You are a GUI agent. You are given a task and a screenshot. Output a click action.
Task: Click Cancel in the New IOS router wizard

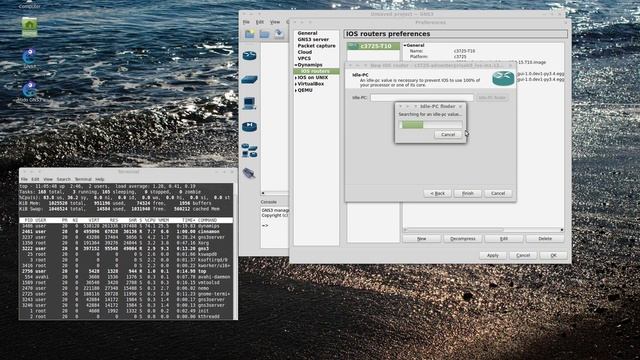tap(498, 193)
